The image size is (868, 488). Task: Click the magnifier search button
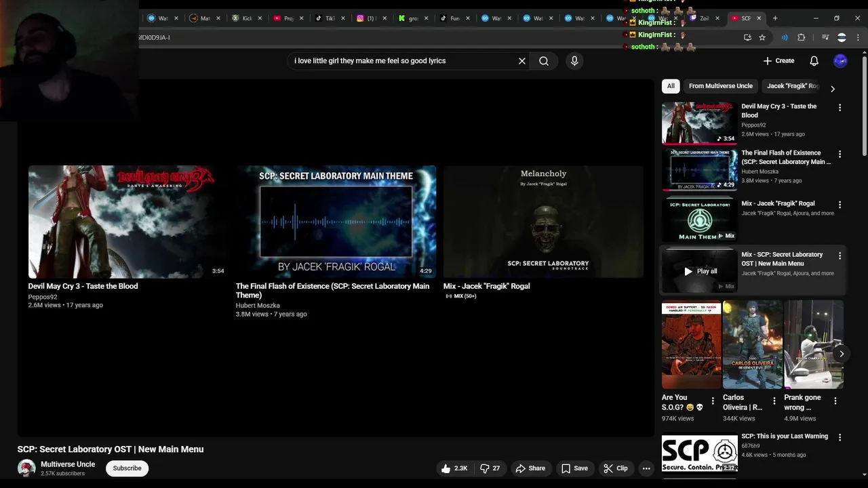(x=544, y=61)
